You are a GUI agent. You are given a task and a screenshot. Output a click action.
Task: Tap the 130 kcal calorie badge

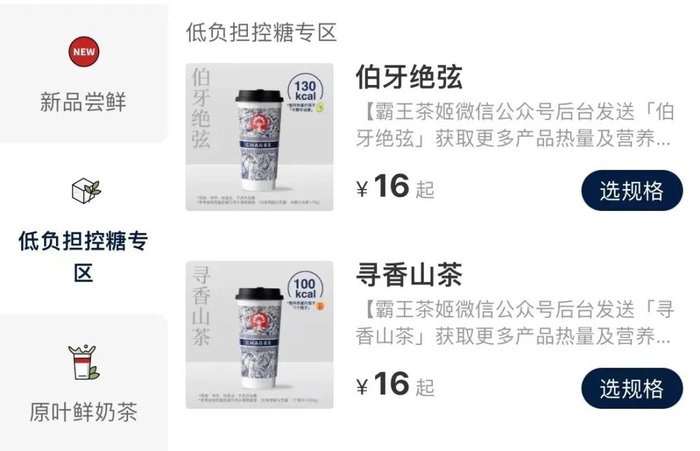pyautogui.click(x=305, y=91)
